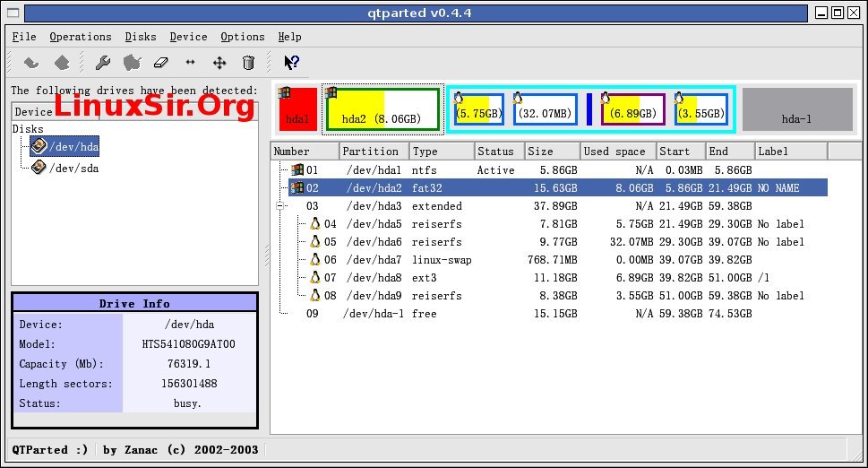Select the /dev/hda5 reiserfs row
The width and height of the screenshot is (868, 468).
567,224
